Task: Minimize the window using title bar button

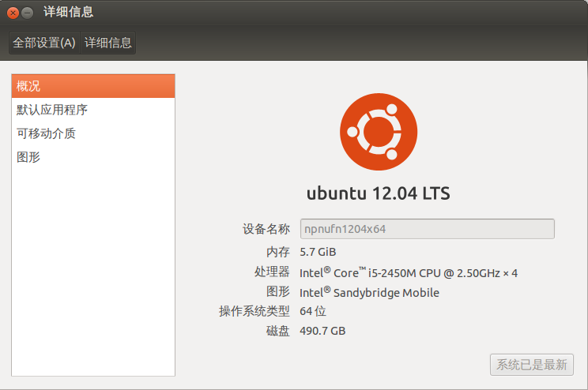Action: (27, 13)
